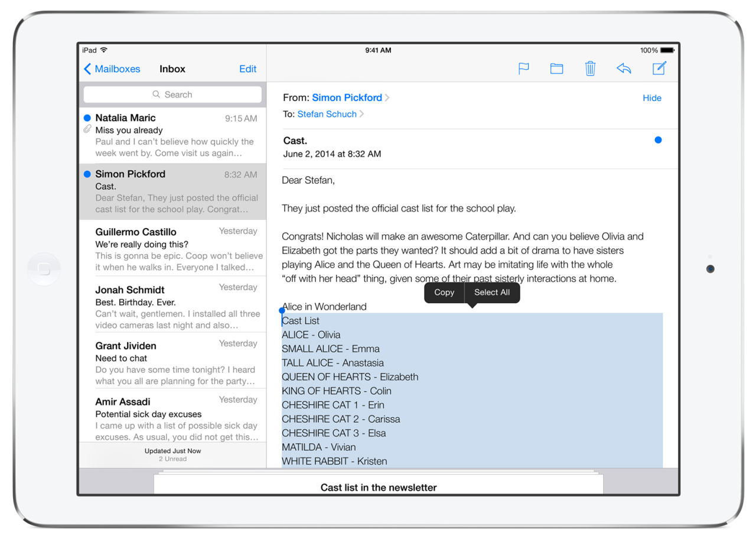Expand Simon Pickford's contact details via the chevron
The width and height of the screenshot is (756, 539).
coord(387,98)
